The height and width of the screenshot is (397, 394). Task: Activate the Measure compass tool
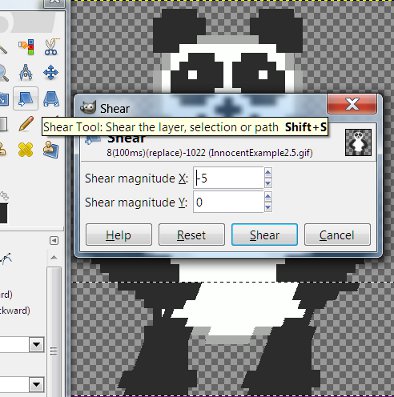point(26,72)
